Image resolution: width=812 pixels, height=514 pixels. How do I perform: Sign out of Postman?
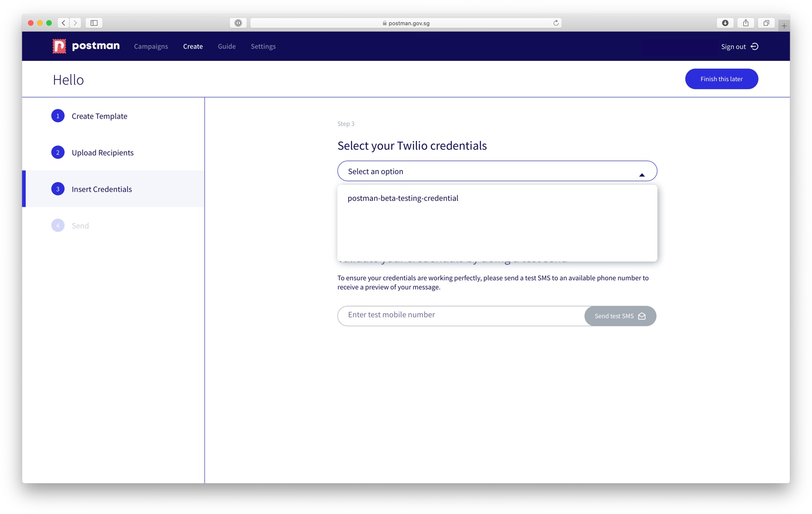click(x=739, y=47)
